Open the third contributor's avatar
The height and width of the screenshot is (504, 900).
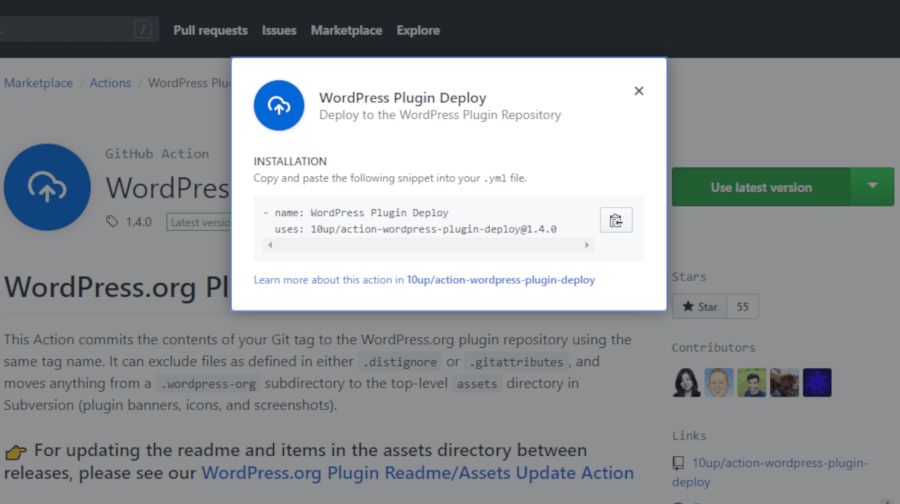(x=751, y=383)
